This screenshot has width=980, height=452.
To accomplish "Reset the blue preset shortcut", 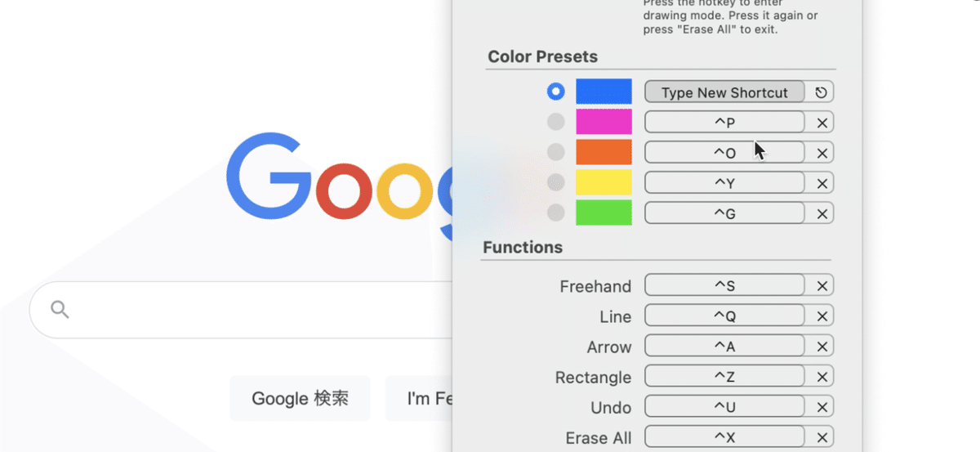I will coord(821,92).
